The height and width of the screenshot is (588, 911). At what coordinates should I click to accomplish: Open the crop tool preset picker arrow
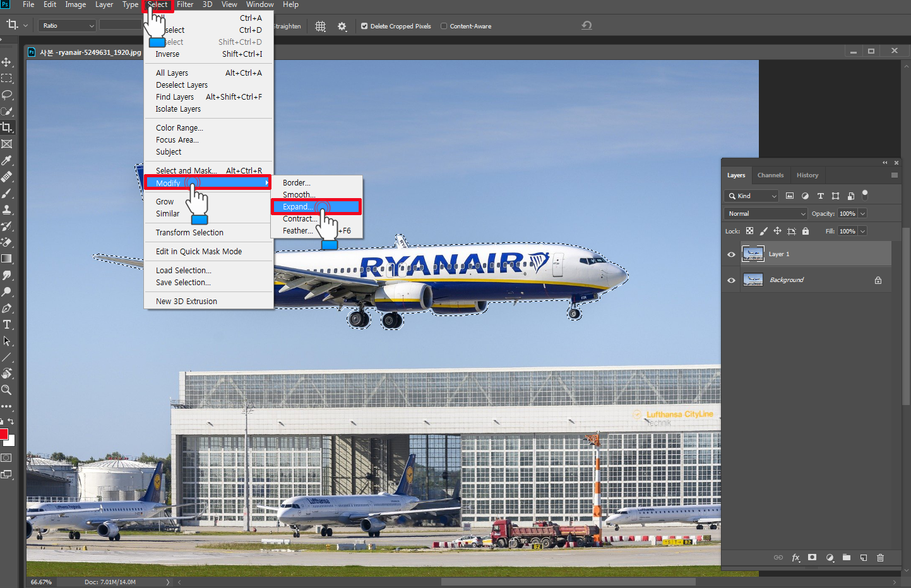pyautogui.click(x=25, y=26)
